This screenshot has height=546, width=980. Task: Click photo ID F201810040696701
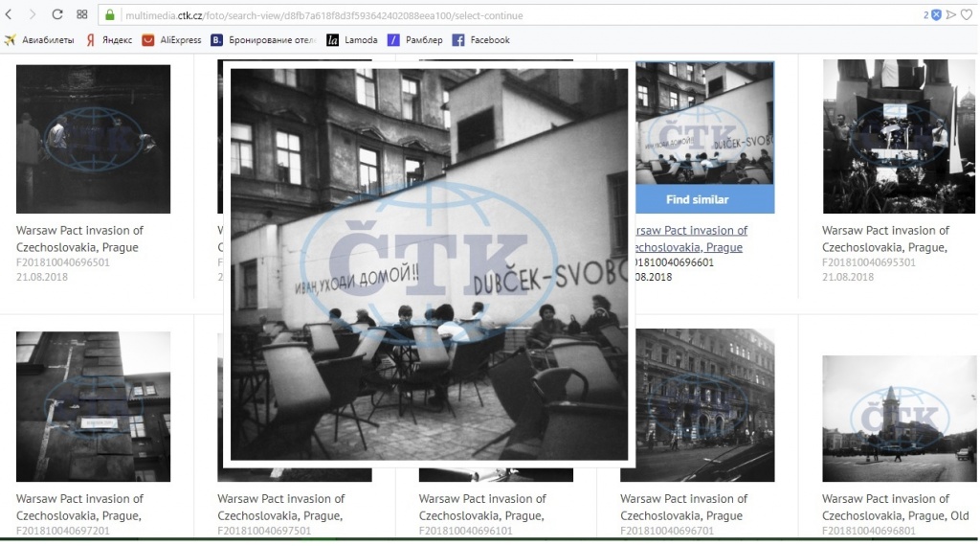point(667,531)
